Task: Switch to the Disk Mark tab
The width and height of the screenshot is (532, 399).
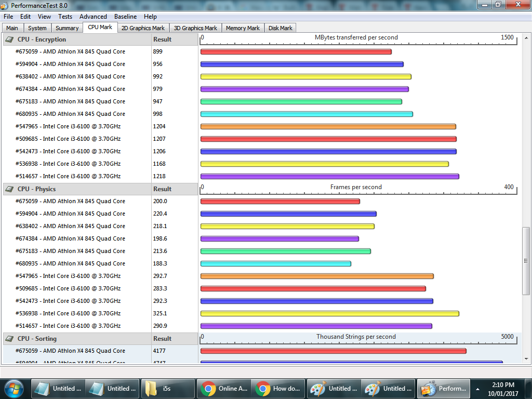Action: tap(280, 28)
